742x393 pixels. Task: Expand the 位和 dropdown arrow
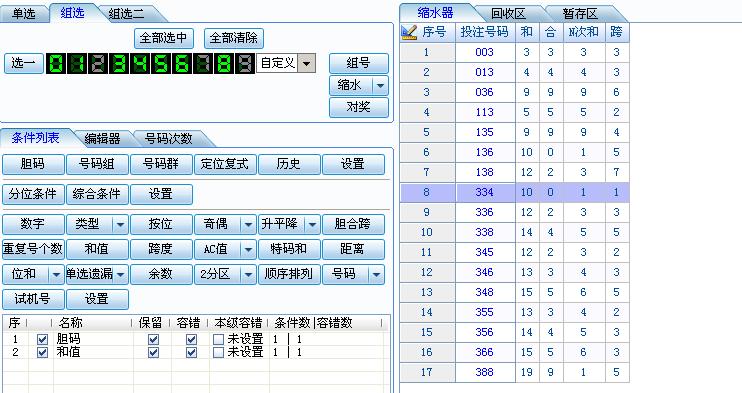56,274
